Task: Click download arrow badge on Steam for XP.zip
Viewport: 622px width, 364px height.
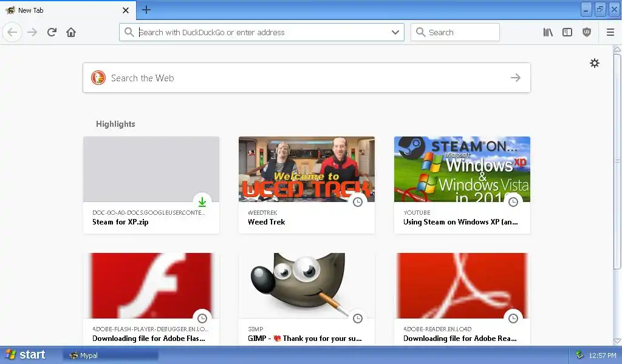Action: [x=202, y=201]
